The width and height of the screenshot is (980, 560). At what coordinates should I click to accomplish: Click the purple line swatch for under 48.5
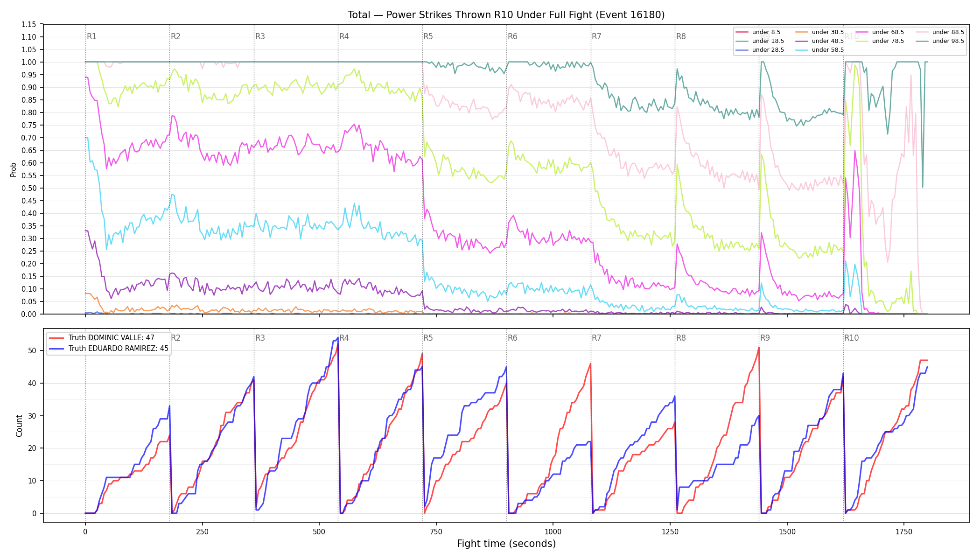coord(801,41)
